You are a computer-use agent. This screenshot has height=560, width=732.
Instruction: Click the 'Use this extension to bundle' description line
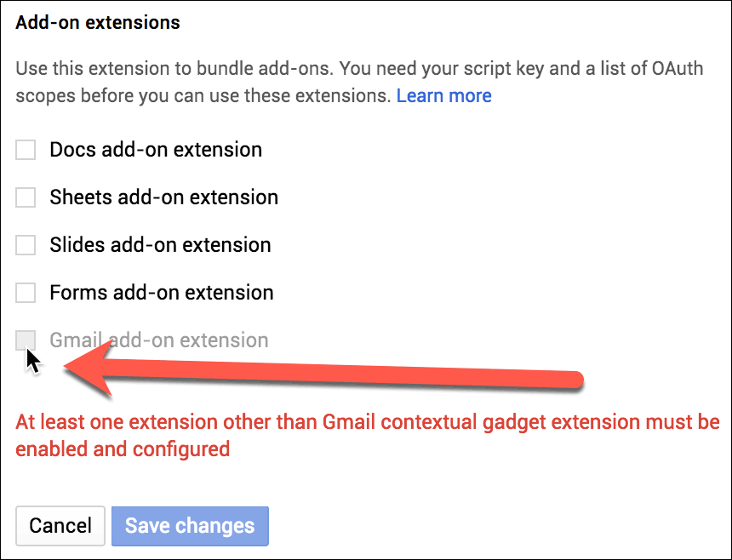point(359,67)
